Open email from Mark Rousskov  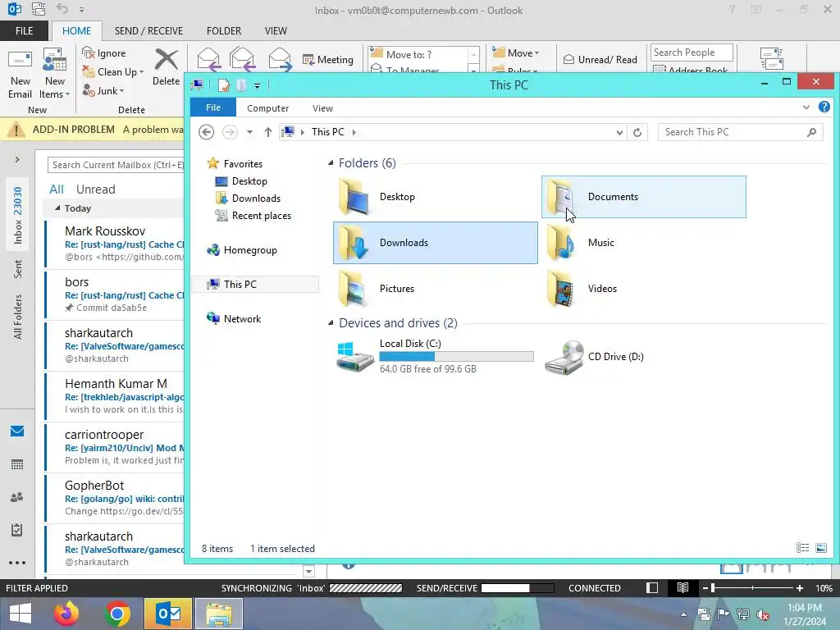tap(115, 244)
